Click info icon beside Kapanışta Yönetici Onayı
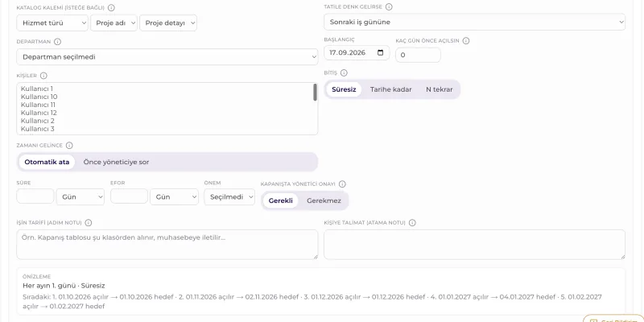 click(342, 184)
